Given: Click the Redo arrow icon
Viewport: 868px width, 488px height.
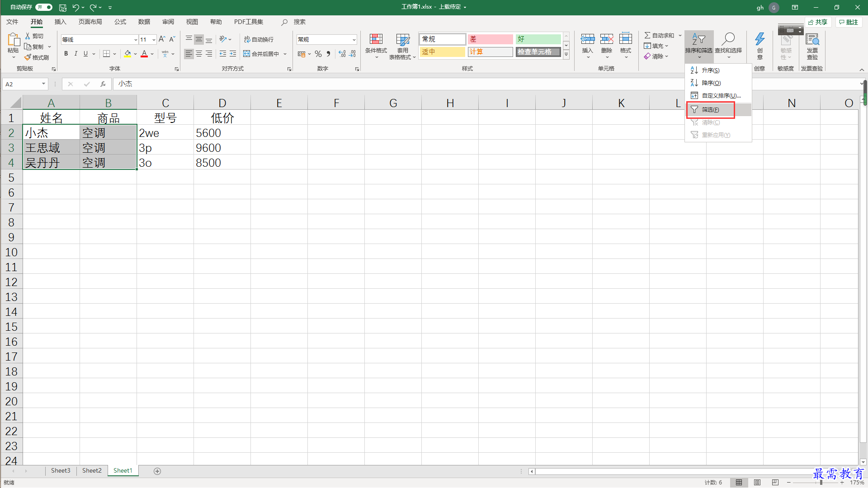Looking at the screenshot, I should click(x=93, y=7).
